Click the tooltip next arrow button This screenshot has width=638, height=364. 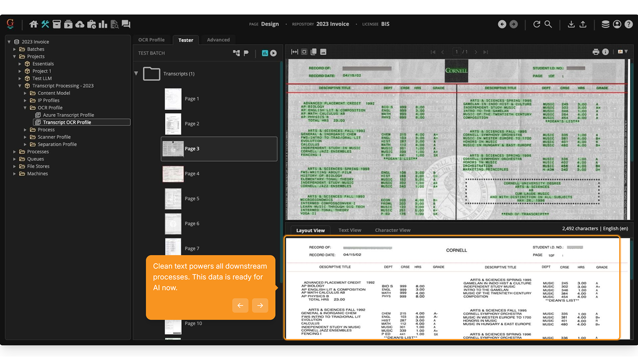(260, 305)
